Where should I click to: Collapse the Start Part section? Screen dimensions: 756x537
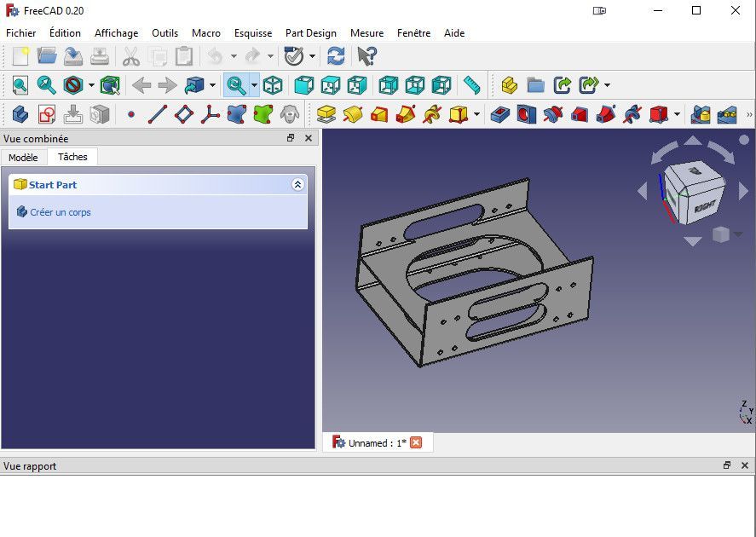point(297,184)
